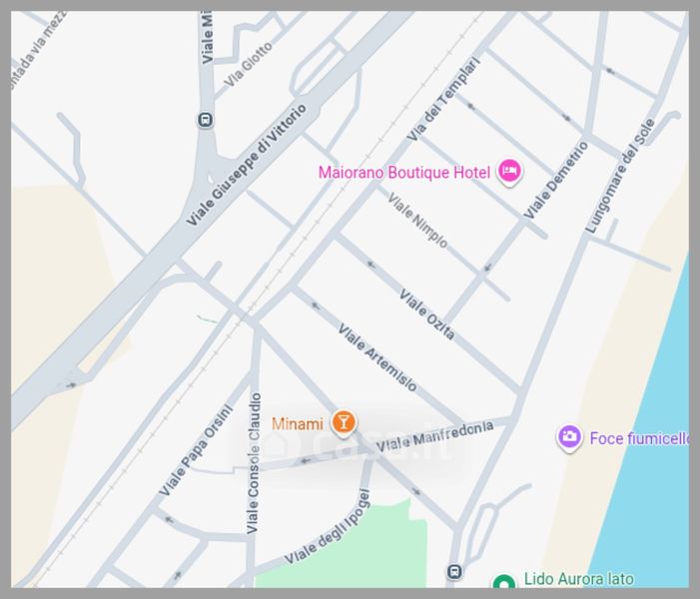Click the Via dei Templari label

tap(445, 99)
